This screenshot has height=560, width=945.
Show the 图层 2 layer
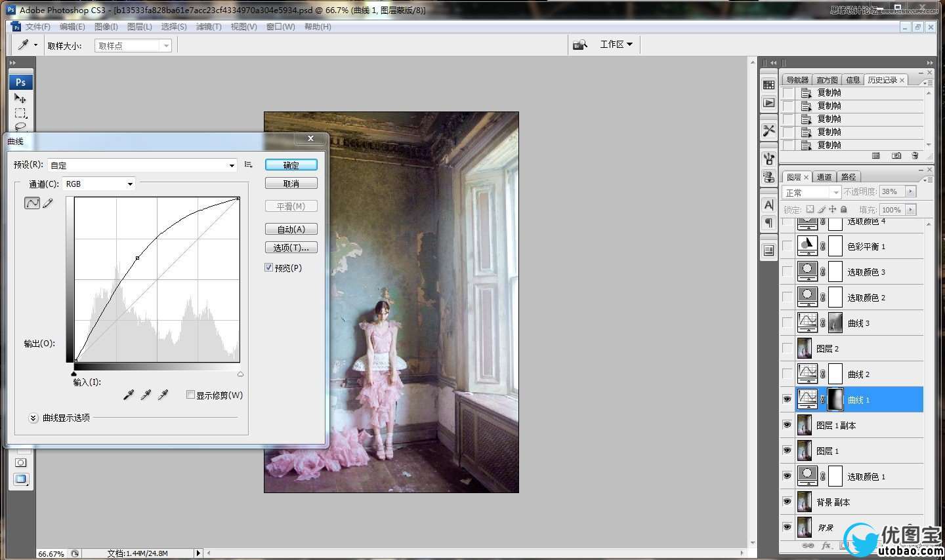point(787,348)
